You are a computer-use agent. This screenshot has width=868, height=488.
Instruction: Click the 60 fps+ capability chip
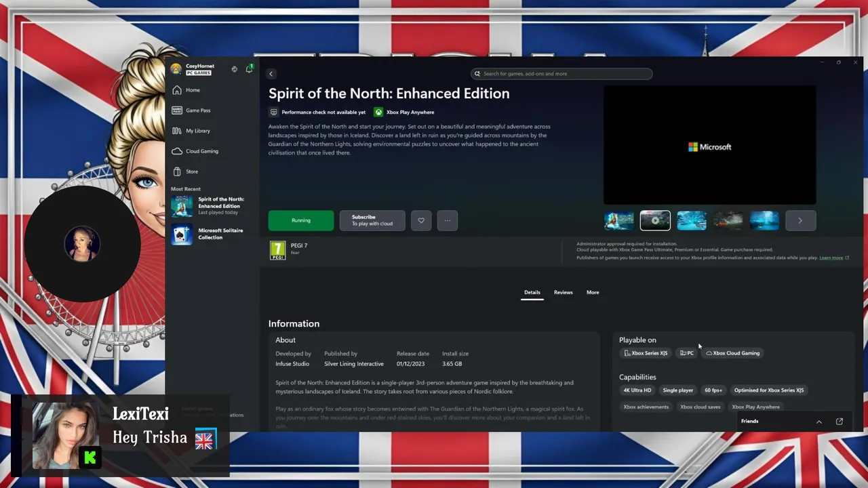click(713, 390)
